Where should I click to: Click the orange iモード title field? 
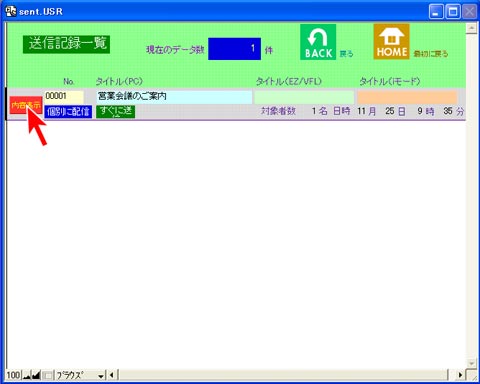[x=407, y=97]
